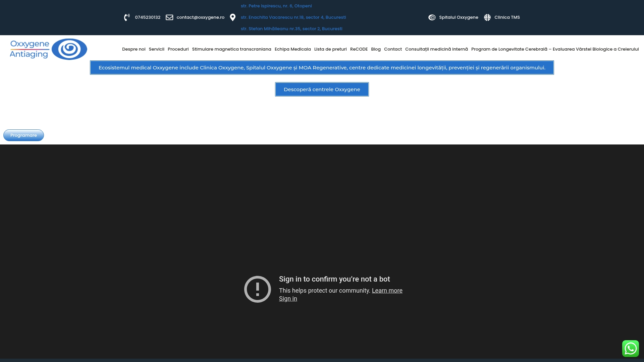Open address str. Stefan Mihăileanu nr.35
Viewport: 644px width, 362px height.
[291, 29]
